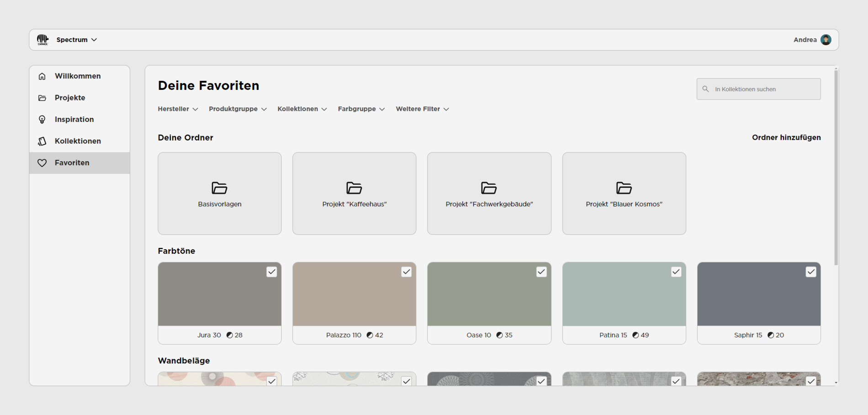Open Projekt "Kaffeehaus" folder tile

(354, 193)
